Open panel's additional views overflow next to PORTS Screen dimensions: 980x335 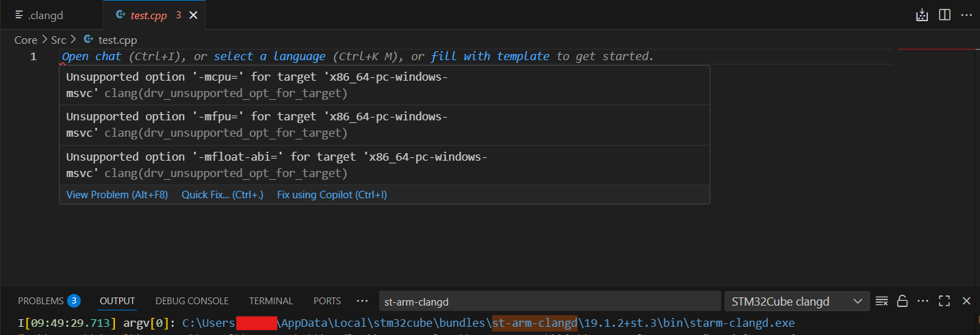pos(363,301)
